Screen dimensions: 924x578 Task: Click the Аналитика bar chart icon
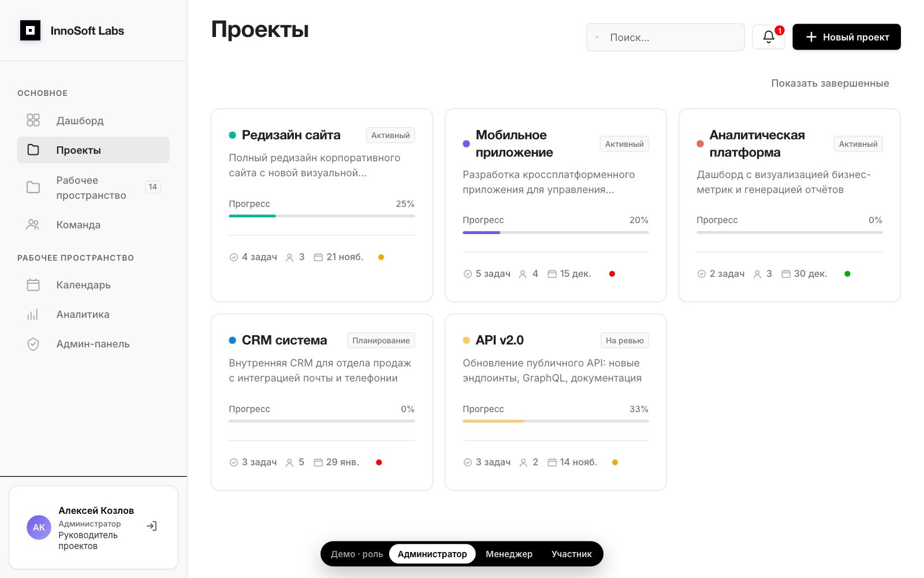[x=33, y=314]
